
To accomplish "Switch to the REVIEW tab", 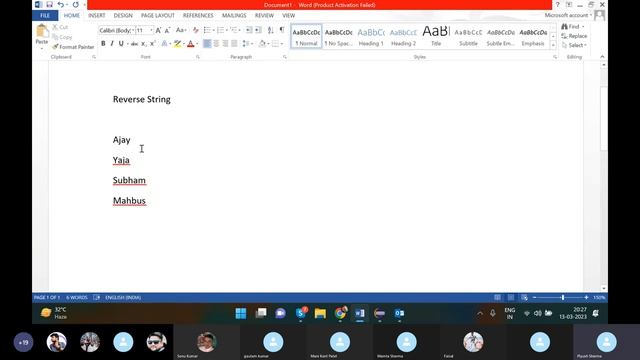I will pos(264,15).
